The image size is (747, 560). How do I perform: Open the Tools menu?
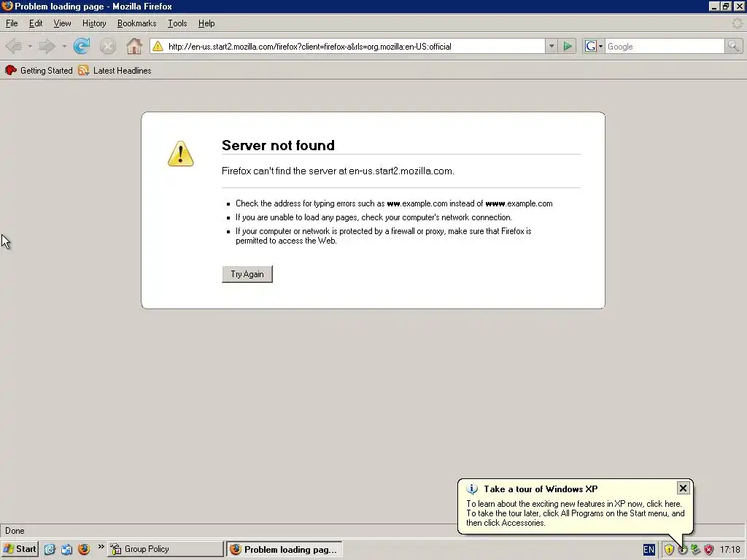(177, 23)
